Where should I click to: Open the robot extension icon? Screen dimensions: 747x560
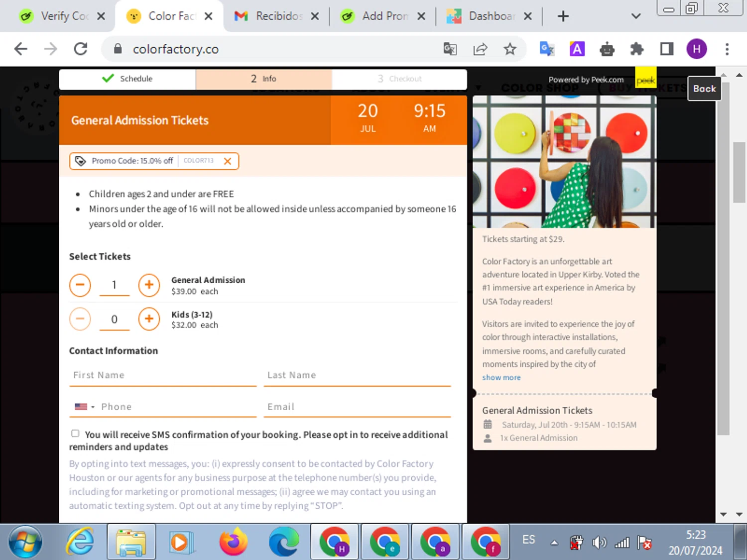(607, 49)
